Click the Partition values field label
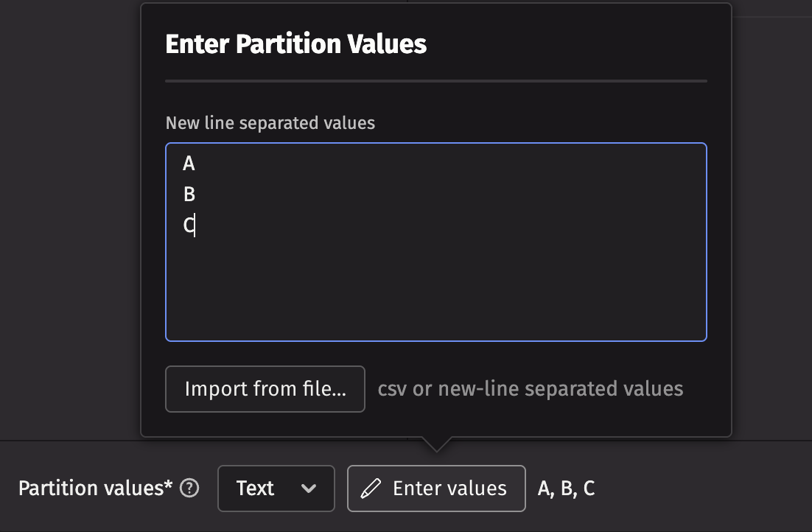Screen dimensions: 812x532 (95, 488)
